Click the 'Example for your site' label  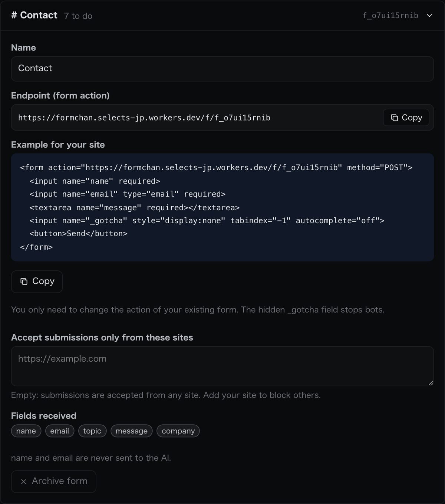[58, 145]
